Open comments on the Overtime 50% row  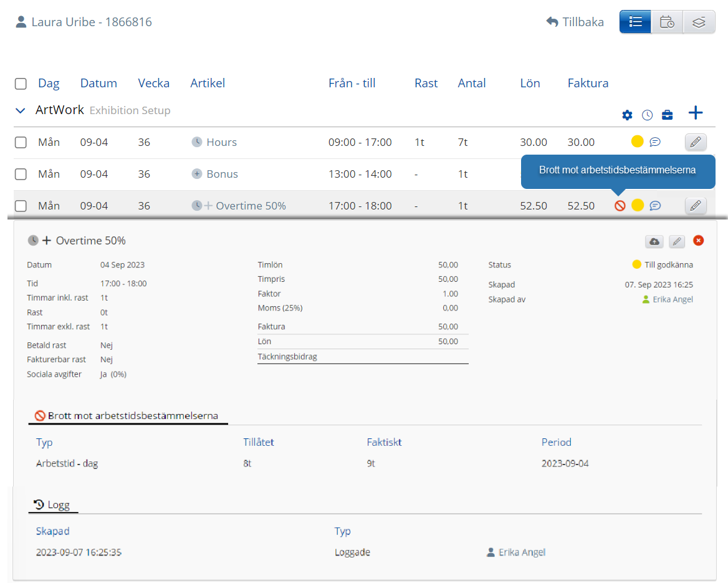[x=655, y=205]
